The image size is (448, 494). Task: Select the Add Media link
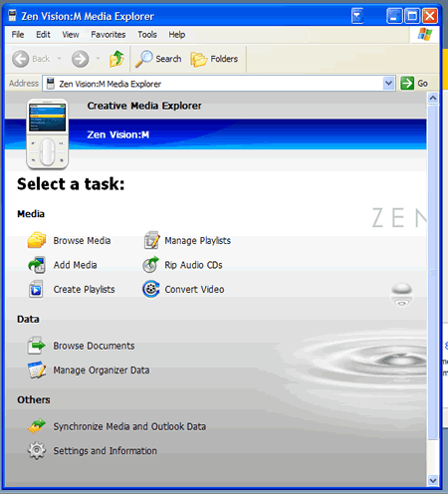tap(76, 265)
